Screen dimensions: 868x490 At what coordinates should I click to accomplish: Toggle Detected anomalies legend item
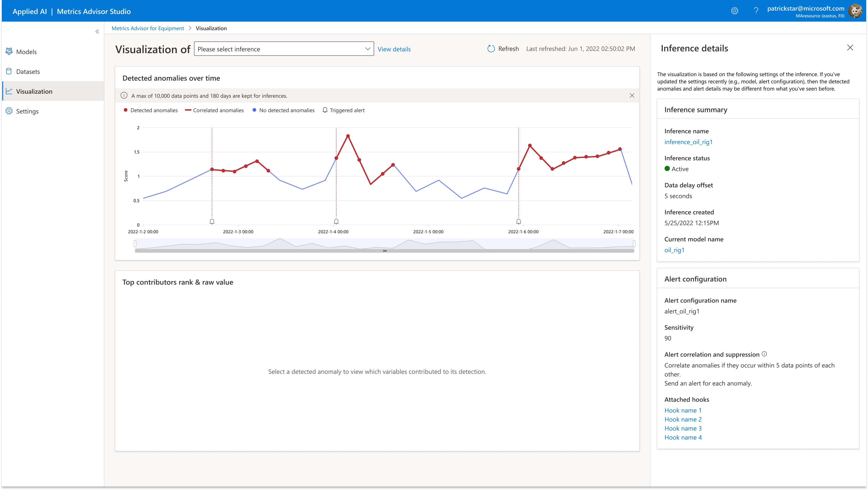tap(150, 110)
